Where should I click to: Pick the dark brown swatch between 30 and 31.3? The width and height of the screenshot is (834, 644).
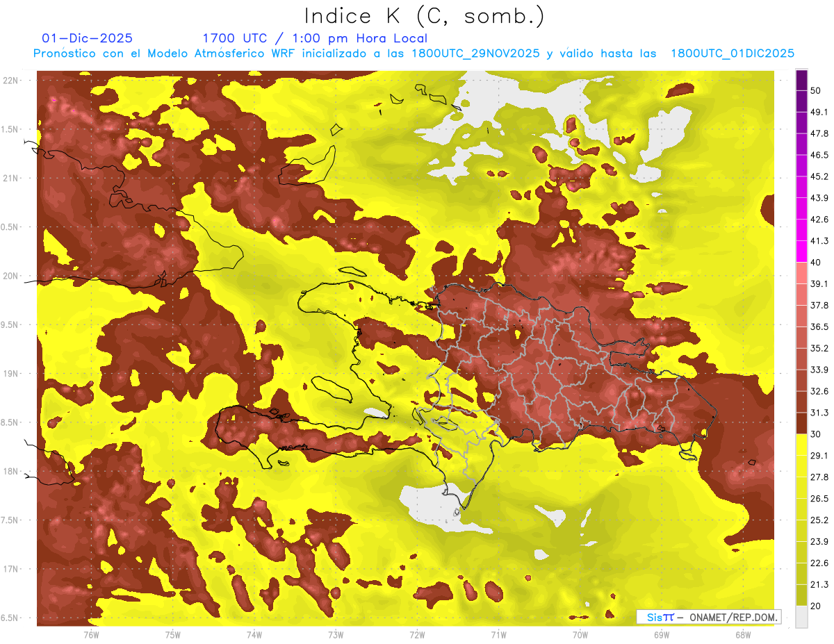801,423
